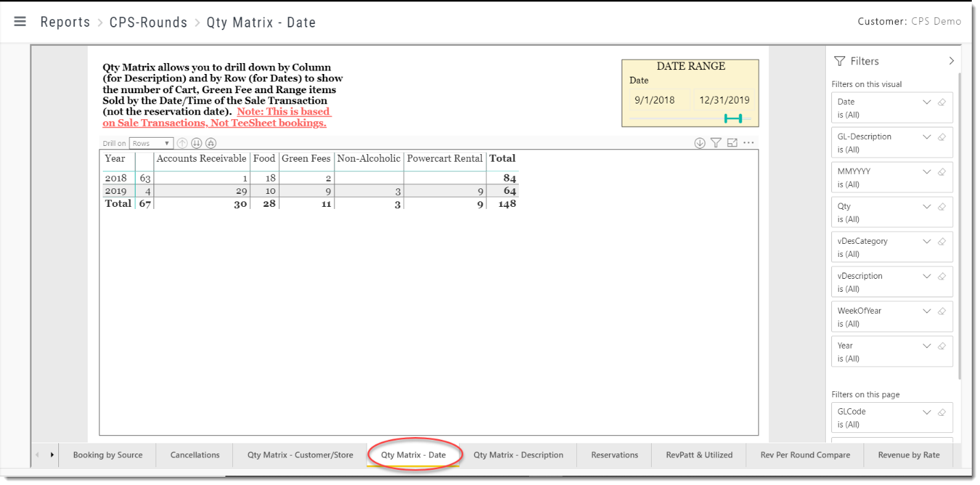
Task: Collapse the Filters pane with the chevron
Action: pos(952,60)
